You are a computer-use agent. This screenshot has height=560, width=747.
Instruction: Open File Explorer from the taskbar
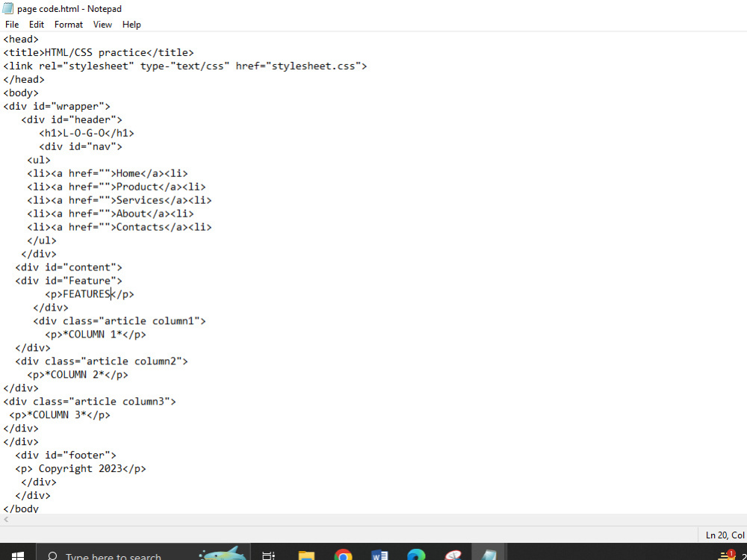point(306,556)
